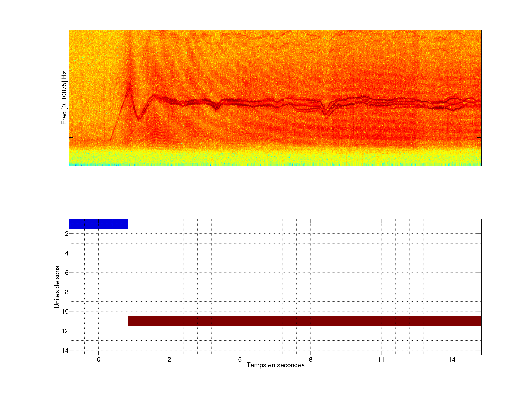Click the y-axis tick label 12

click(x=65, y=331)
